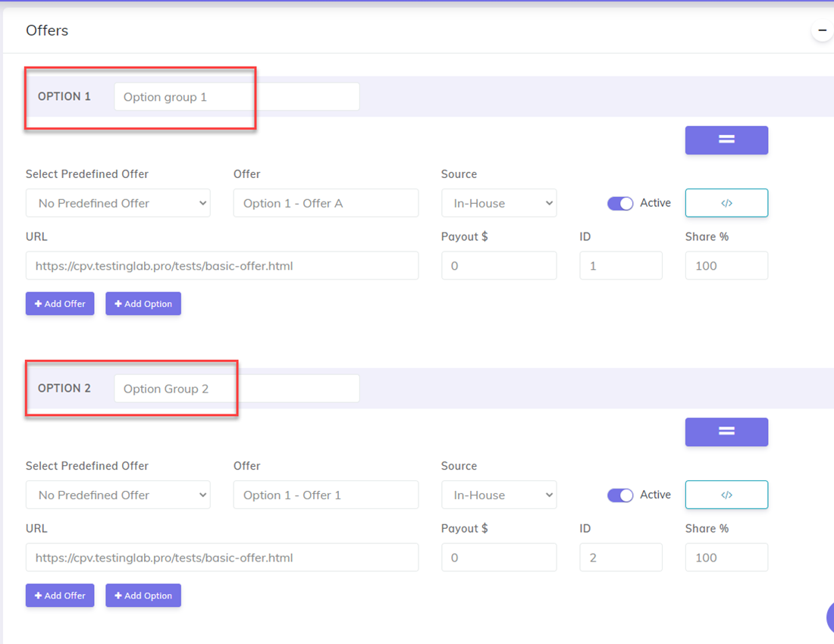834x644 pixels.
Task: Expand the predefined offer dropdown under Option 2
Action: 118,494
